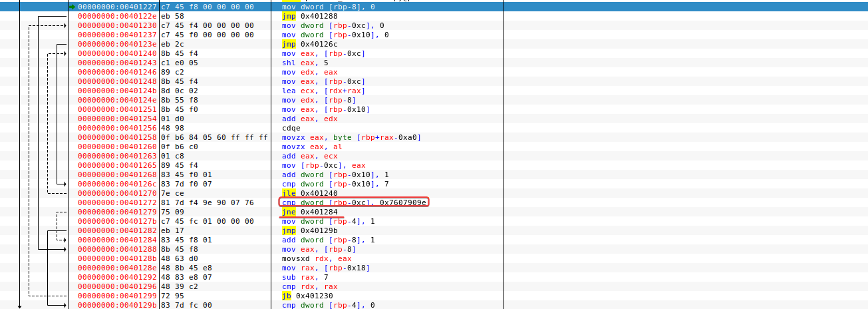Screen dimensions: 868x309
Task: Click address 00000000:00401248
Action: [118, 81]
